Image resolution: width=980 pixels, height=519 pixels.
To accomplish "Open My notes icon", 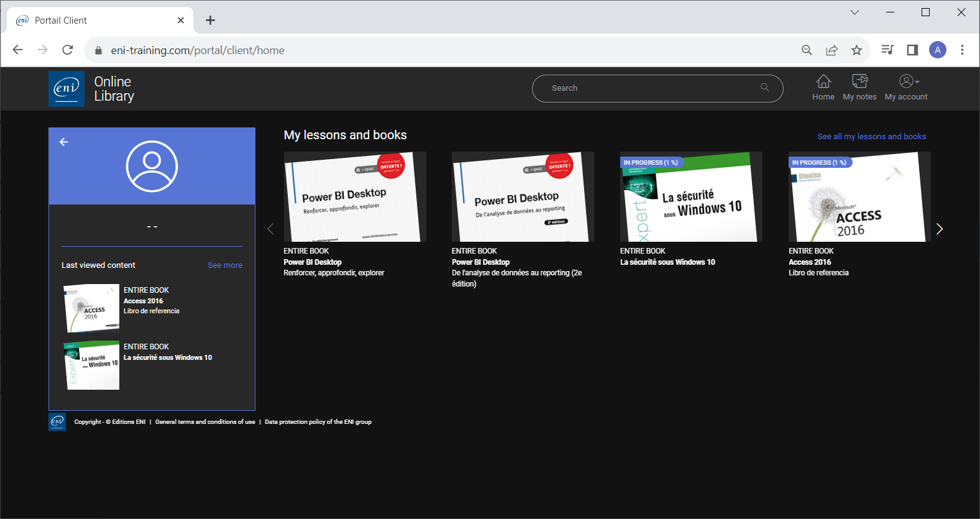I will [859, 88].
